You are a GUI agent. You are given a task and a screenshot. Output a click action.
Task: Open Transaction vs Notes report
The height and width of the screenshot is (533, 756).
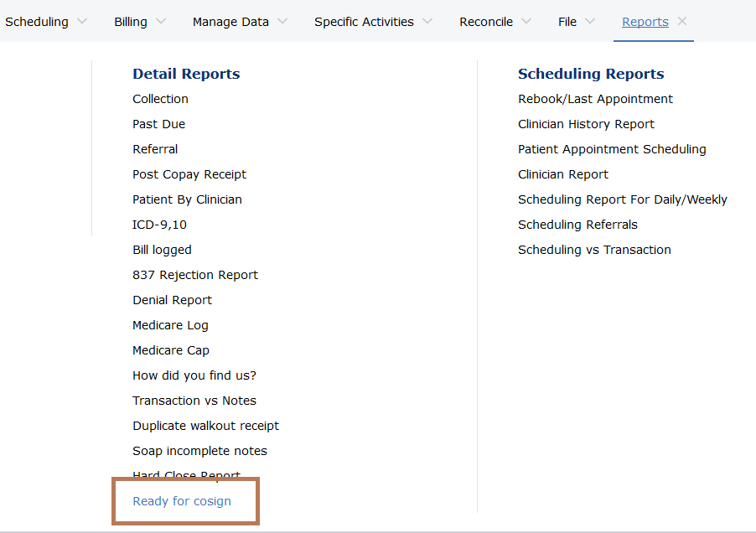point(194,401)
